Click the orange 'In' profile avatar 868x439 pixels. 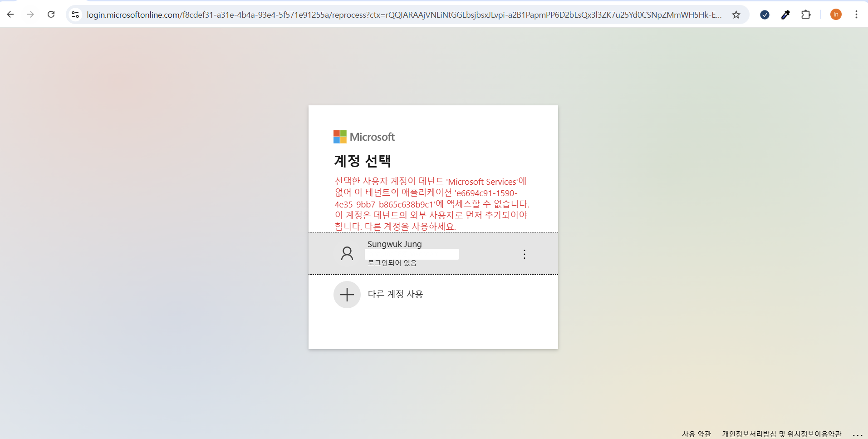click(x=836, y=15)
